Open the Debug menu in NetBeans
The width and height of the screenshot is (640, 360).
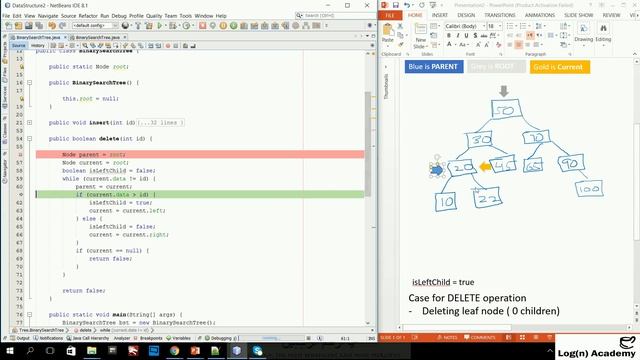click(x=119, y=16)
